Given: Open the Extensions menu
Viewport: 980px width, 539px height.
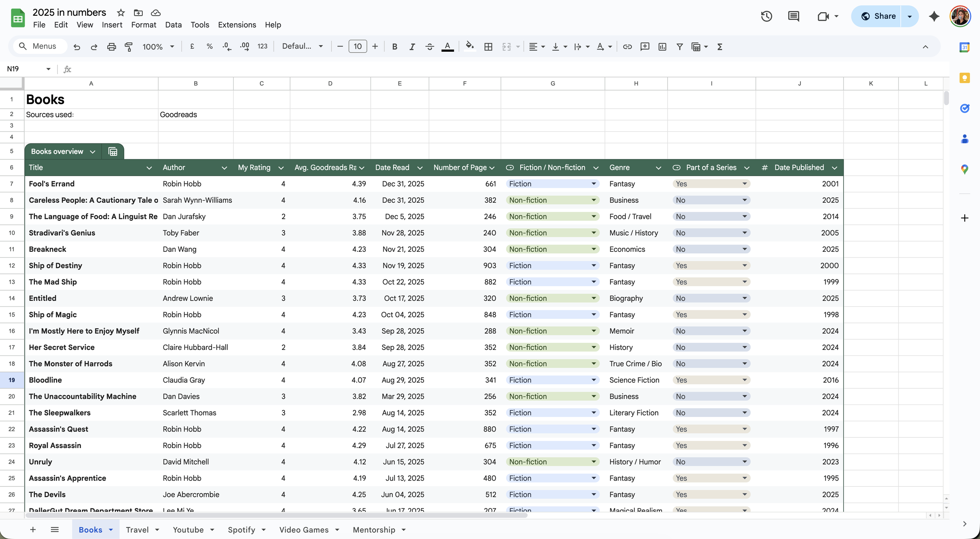Looking at the screenshot, I should (237, 25).
